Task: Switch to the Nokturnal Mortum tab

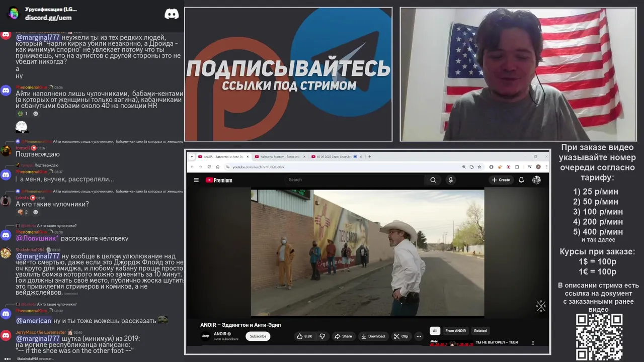Action: coord(279,157)
